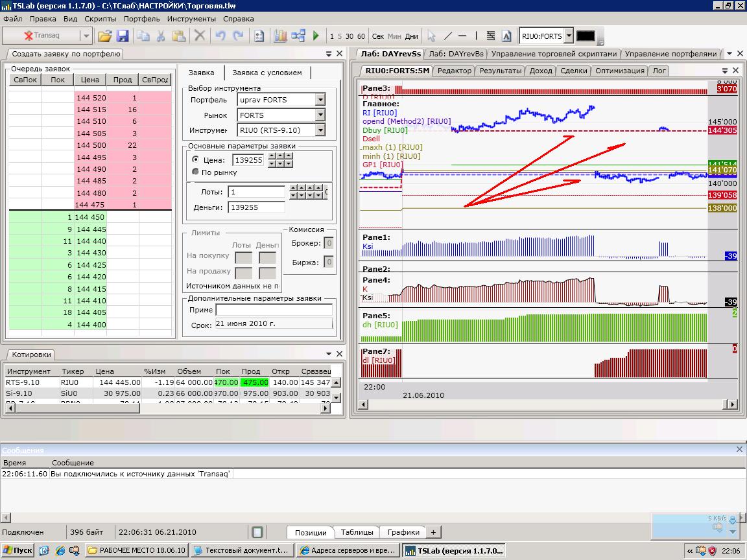This screenshot has width=747, height=560.
Task: Switch to the Заявка с условием tab
Action: [x=267, y=73]
